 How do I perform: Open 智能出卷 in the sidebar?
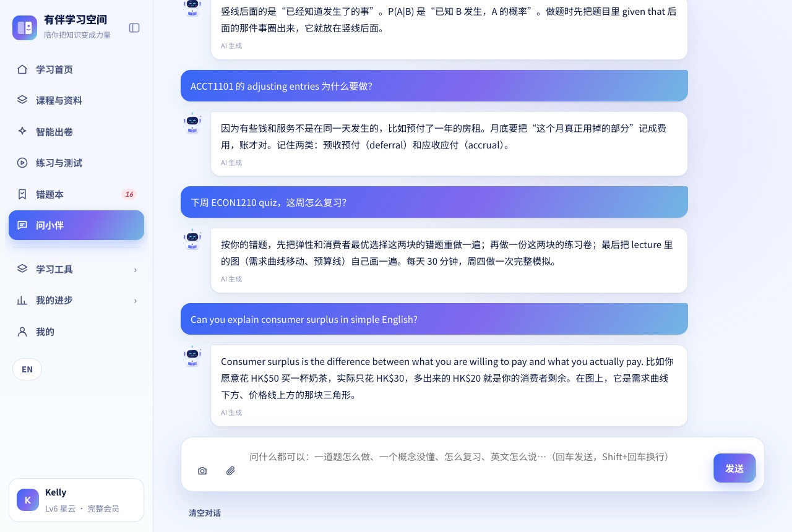point(76,132)
